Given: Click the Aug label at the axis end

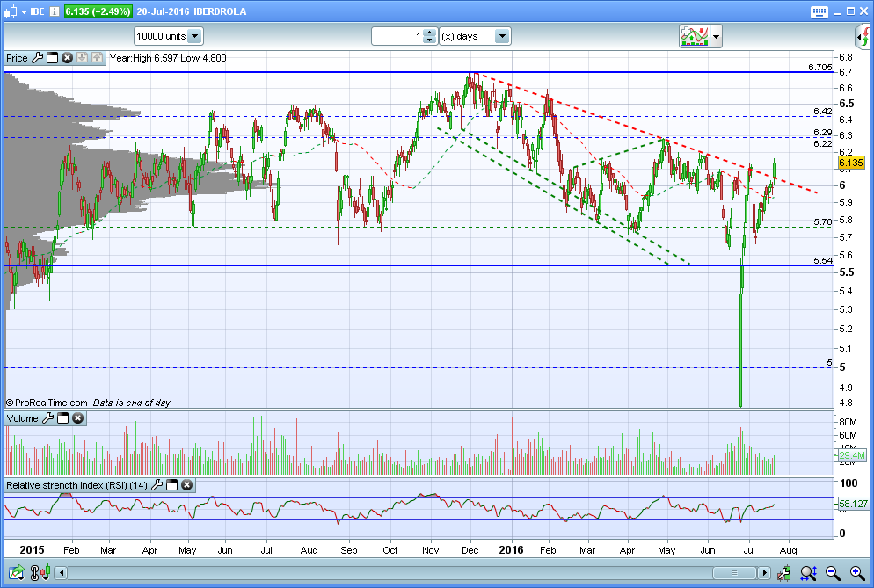Looking at the screenshot, I should pyautogui.click(x=788, y=550).
